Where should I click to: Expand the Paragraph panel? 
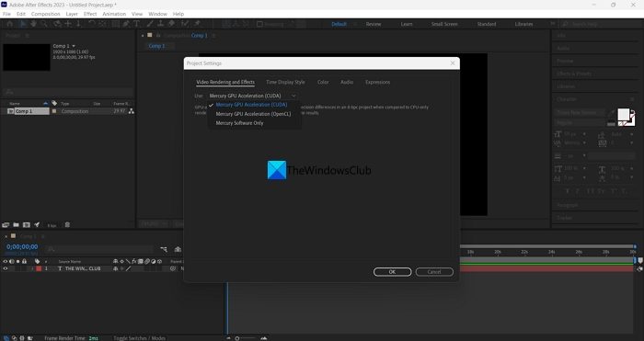(567, 205)
